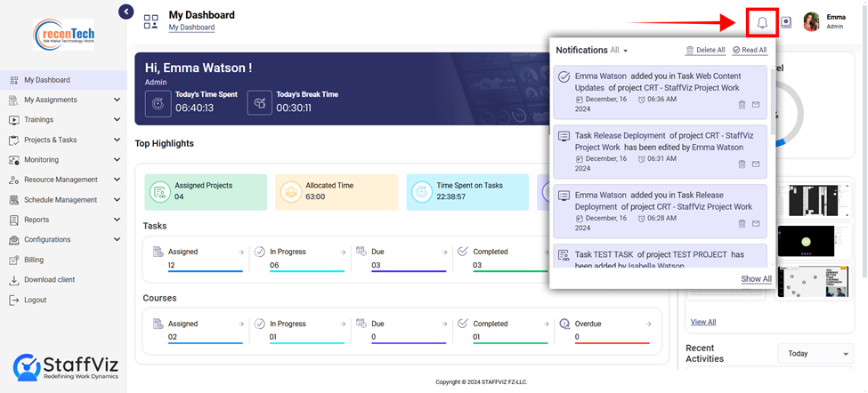
Task: Open Courses Completed arrow
Action: (547, 324)
